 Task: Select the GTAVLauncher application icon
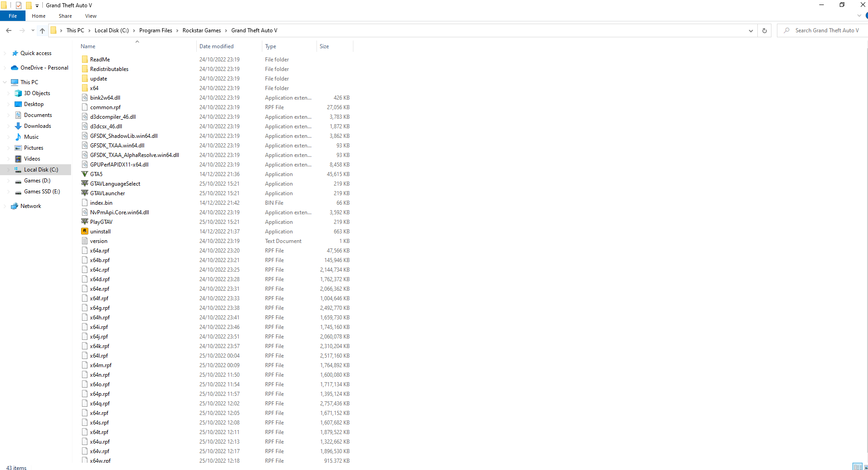pos(85,193)
